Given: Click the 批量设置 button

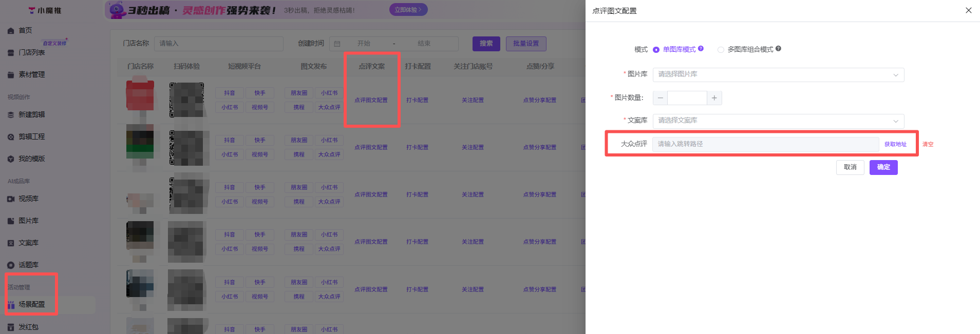Looking at the screenshot, I should click(x=526, y=44).
